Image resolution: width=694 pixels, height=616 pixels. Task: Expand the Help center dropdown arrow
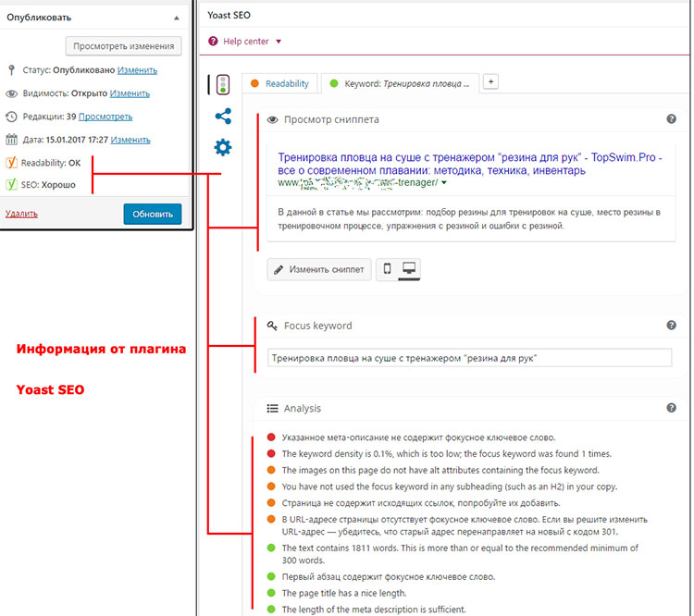tap(279, 42)
